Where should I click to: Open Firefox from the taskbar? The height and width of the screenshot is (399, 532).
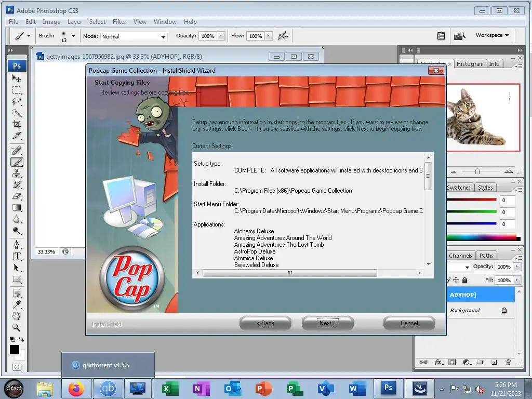point(76,389)
